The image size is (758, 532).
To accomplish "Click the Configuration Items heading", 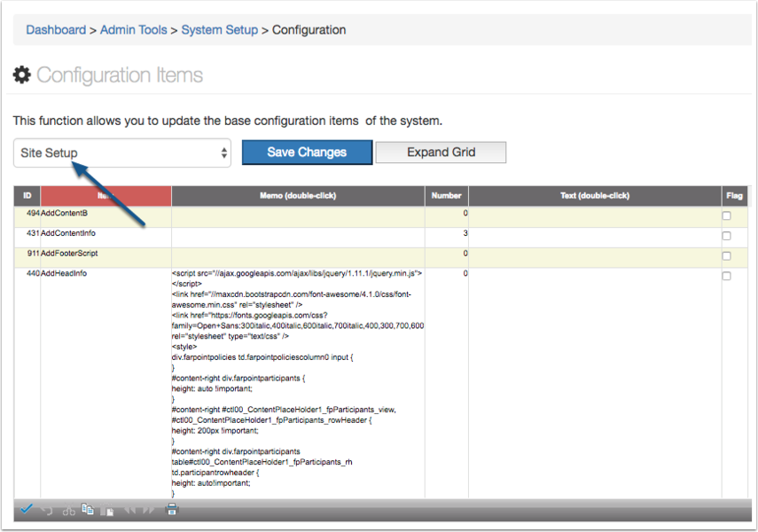I will click(120, 75).
